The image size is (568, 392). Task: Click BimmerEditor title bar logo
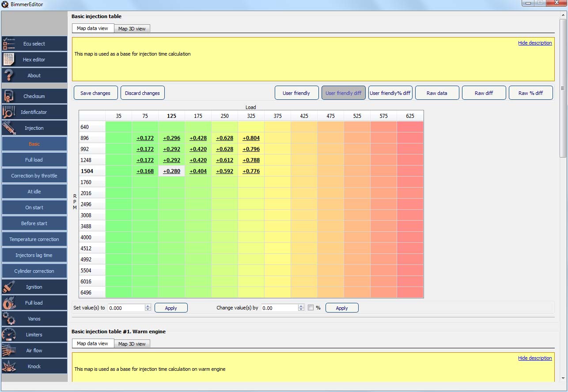pos(5,4)
